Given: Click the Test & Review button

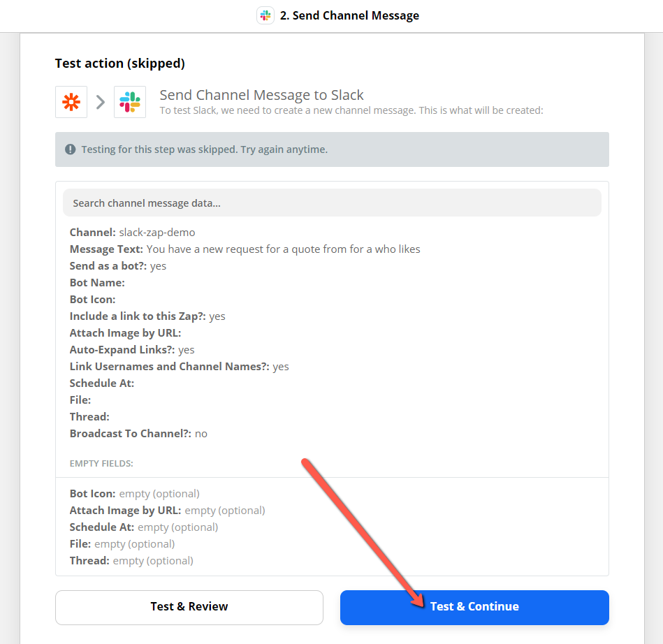Looking at the screenshot, I should pos(189,607).
